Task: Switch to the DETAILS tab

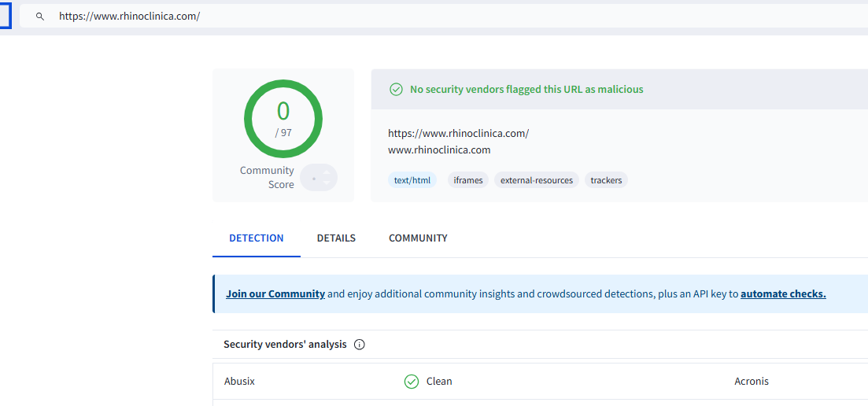Action: pos(336,238)
